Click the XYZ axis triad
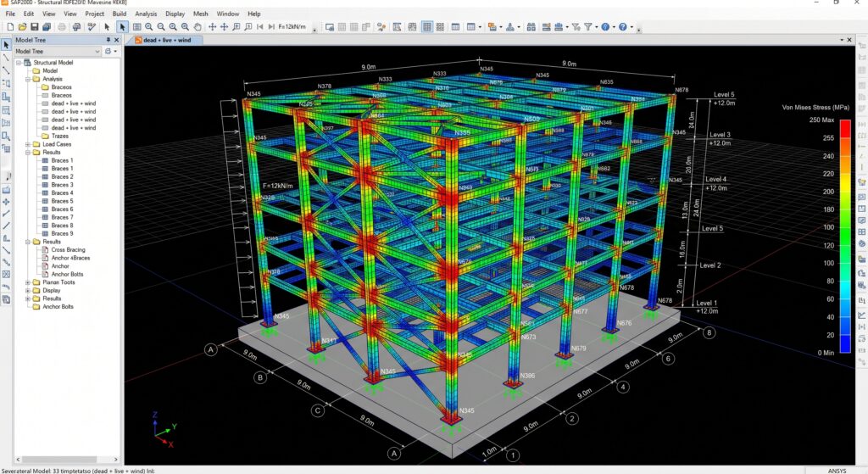 (164, 430)
